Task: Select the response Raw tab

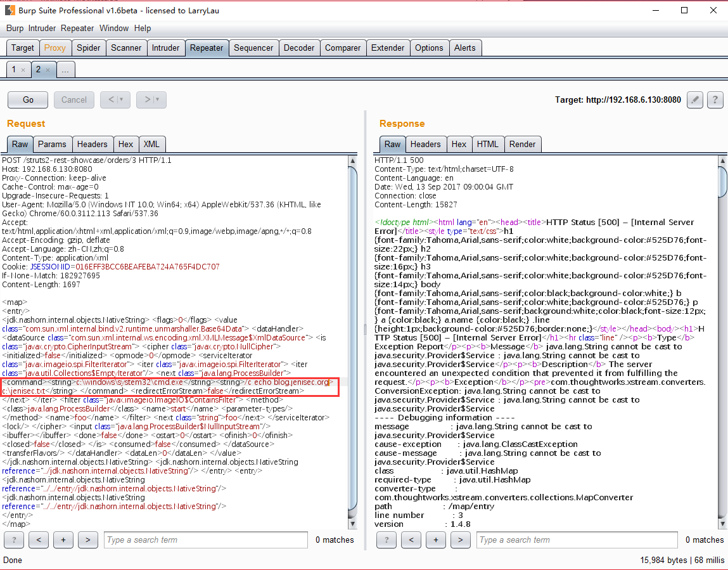Action: (x=392, y=144)
